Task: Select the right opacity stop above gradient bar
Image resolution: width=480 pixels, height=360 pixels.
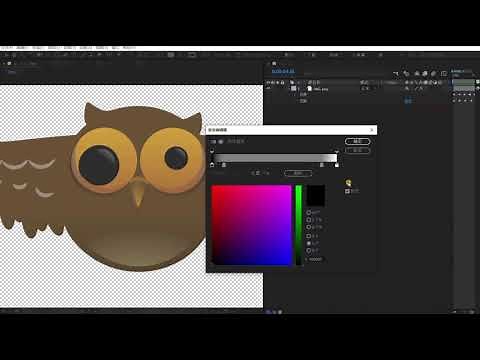Action: click(337, 151)
